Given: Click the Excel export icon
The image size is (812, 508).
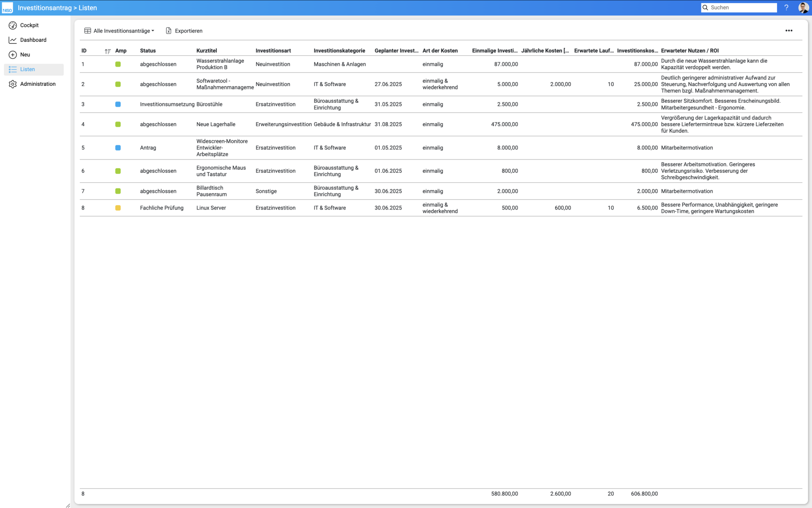Looking at the screenshot, I should [x=169, y=31].
